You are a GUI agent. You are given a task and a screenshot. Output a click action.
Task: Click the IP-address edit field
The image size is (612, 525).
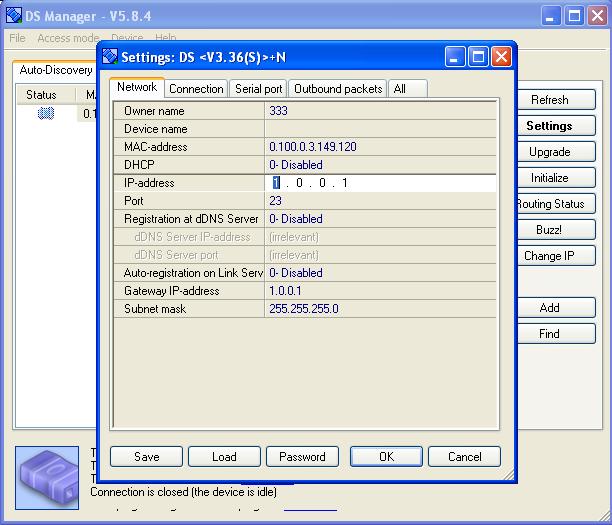(x=380, y=183)
